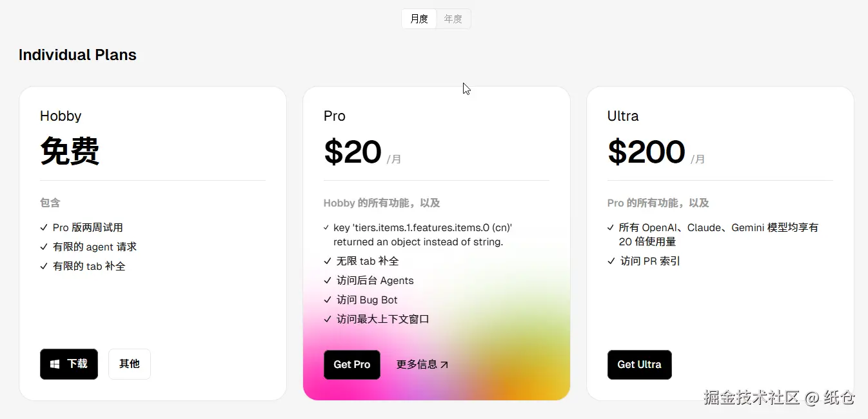The image size is (868, 419).
Task: Click the Windows logo on 下载 button
Action: [x=55, y=364]
